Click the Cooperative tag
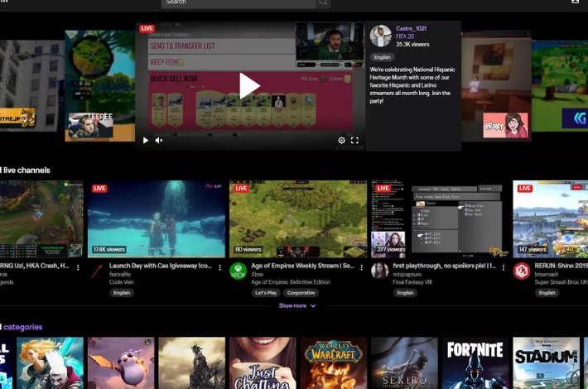Screen dimensions: 588x389 click(x=301, y=293)
